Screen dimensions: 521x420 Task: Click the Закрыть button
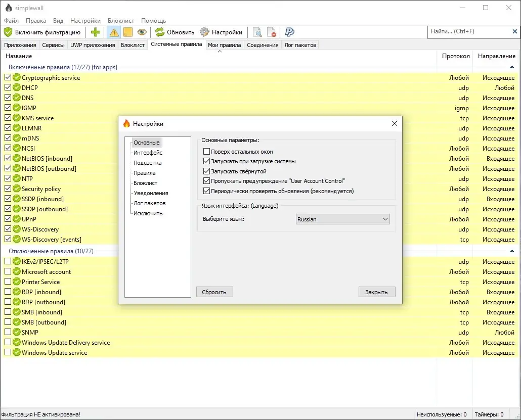(x=377, y=292)
